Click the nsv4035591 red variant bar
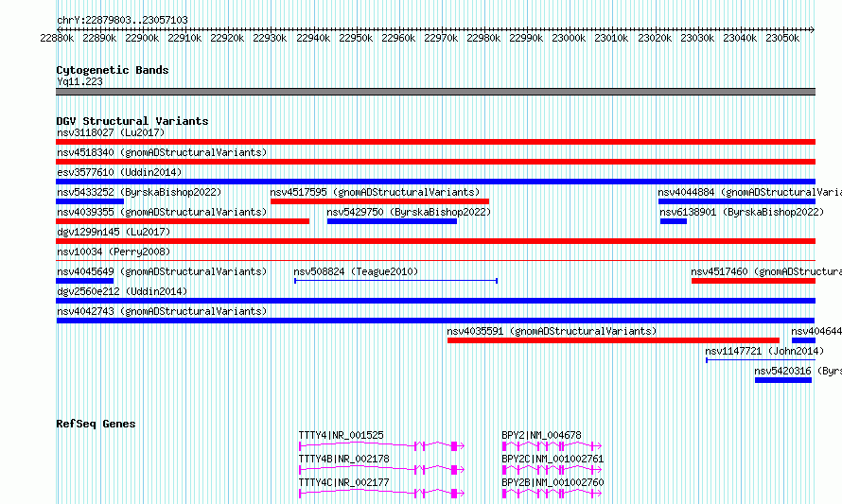842x504 pixels. 613,340
